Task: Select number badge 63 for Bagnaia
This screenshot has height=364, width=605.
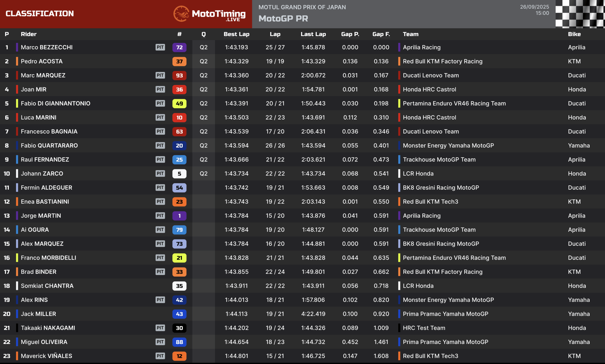Action: pos(179,131)
